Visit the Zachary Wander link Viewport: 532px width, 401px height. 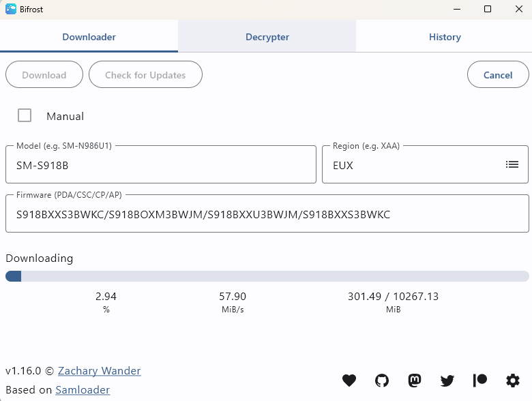point(100,371)
